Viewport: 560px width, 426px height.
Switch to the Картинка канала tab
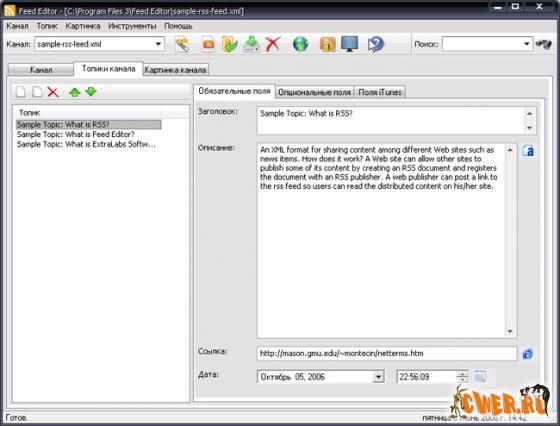pyautogui.click(x=175, y=70)
